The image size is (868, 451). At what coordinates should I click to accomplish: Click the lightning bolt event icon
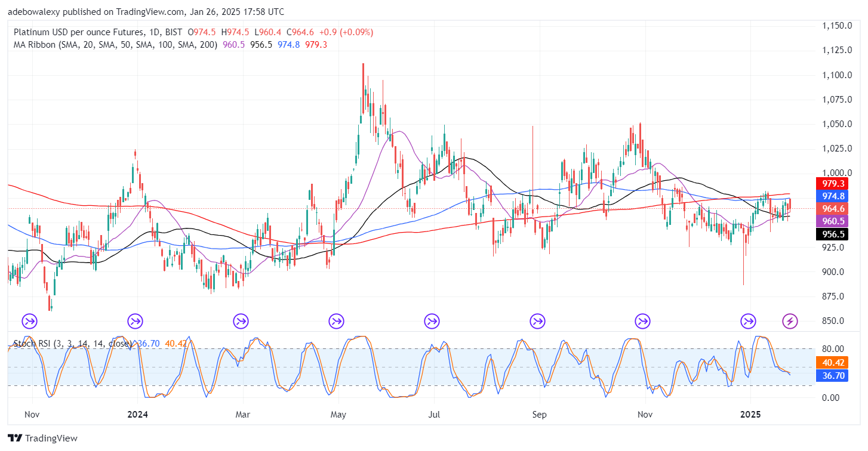pyautogui.click(x=790, y=322)
